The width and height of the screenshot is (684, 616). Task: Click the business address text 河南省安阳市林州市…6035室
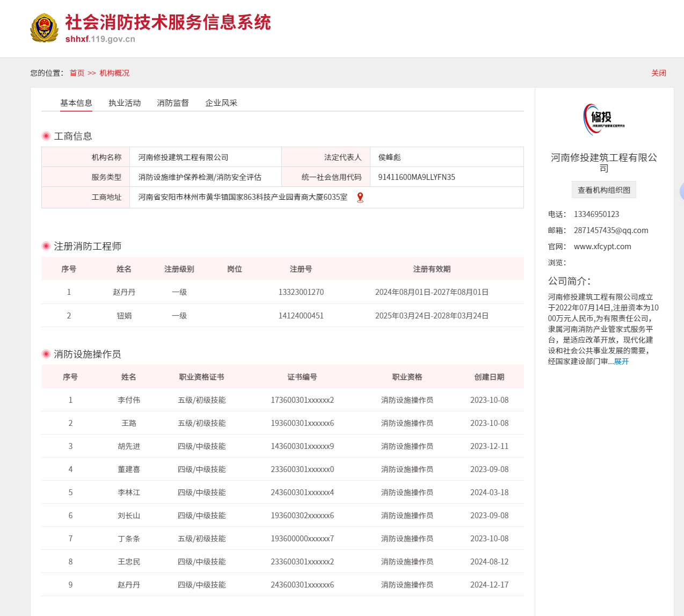pos(243,197)
